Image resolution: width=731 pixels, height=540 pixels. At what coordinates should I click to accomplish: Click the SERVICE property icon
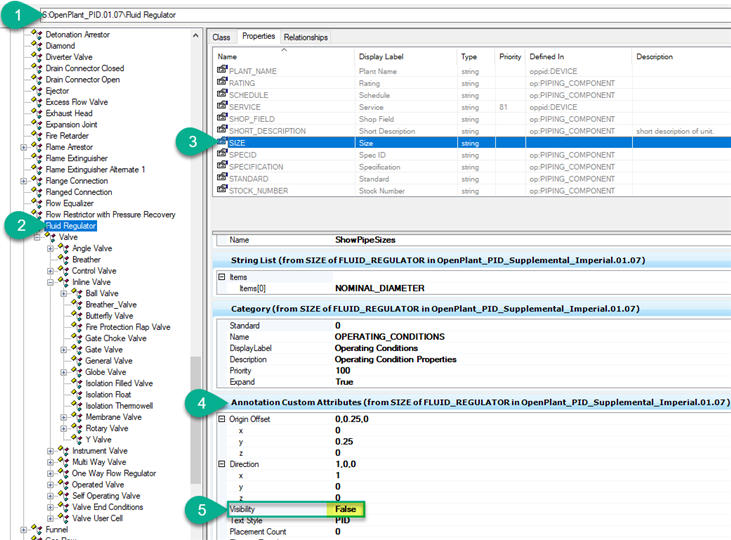222,106
